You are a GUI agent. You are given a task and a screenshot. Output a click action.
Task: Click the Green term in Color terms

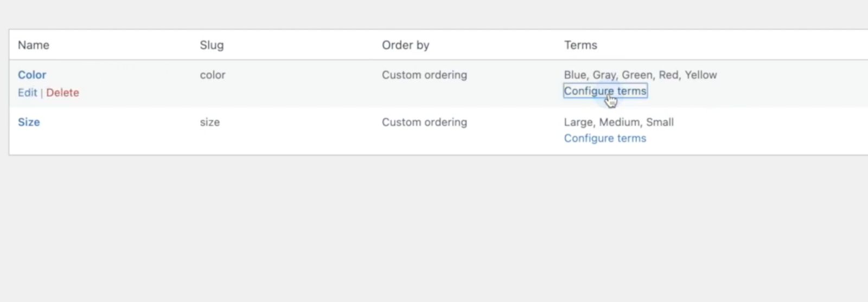(x=637, y=75)
